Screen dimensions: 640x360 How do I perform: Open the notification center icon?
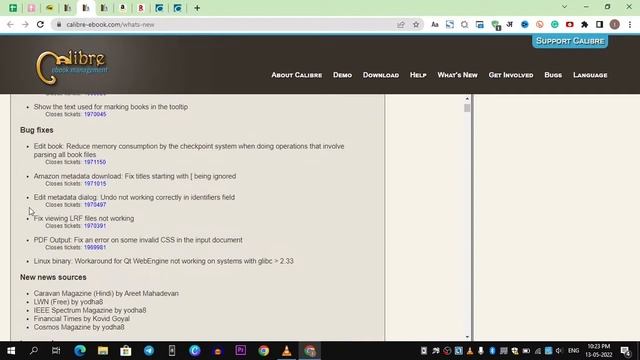click(x=625, y=351)
